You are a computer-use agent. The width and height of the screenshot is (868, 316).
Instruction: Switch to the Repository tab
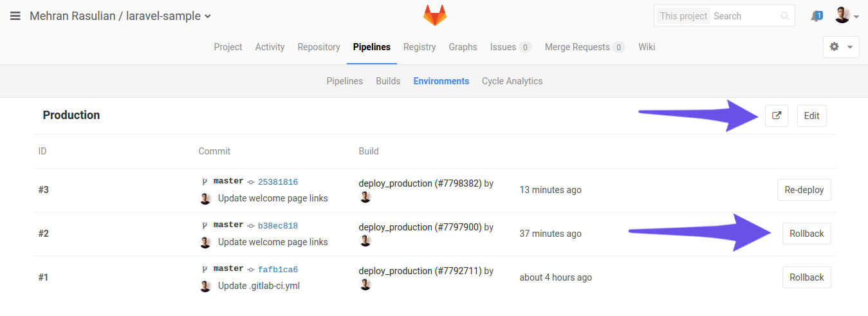[319, 47]
